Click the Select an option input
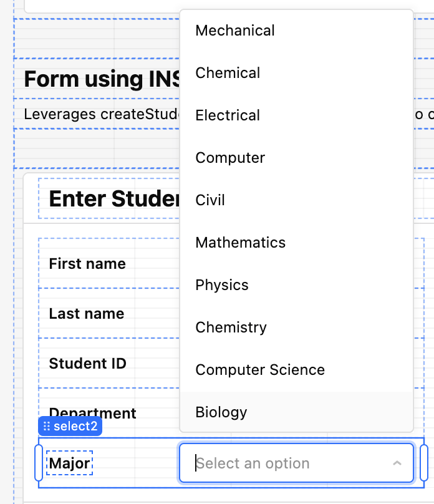The width and height of the screenshot is (434, 504). (x=296, y=463)
